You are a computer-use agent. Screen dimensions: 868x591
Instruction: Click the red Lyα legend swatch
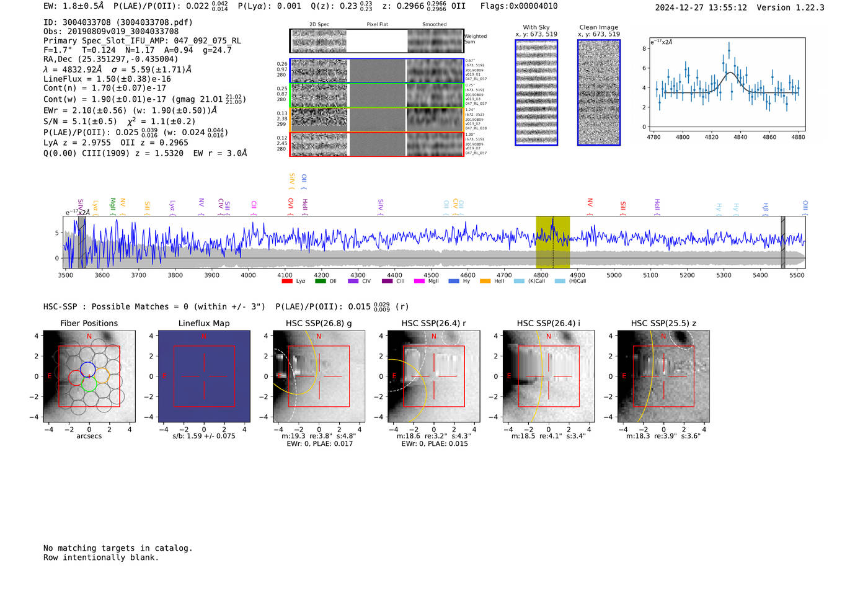tap(287, 282)
